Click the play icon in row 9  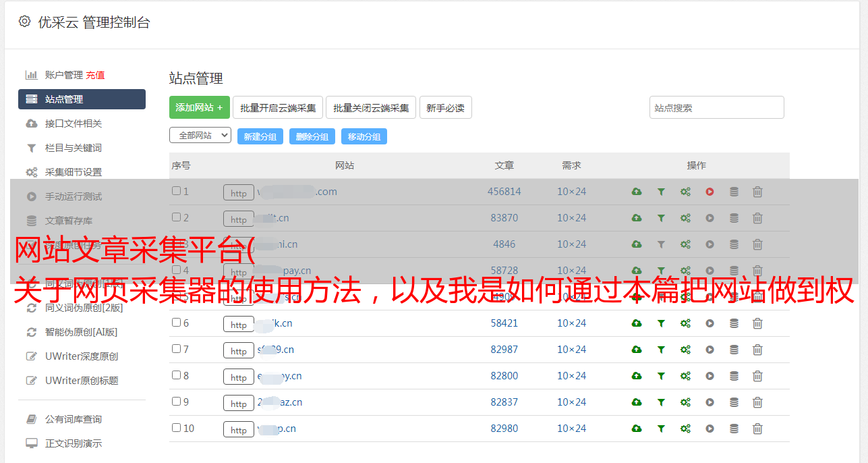(x=710, y=402)
